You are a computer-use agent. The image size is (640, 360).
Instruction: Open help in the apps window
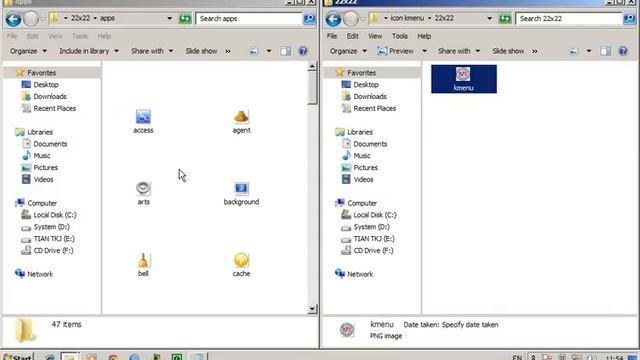(x=303, y=51)
